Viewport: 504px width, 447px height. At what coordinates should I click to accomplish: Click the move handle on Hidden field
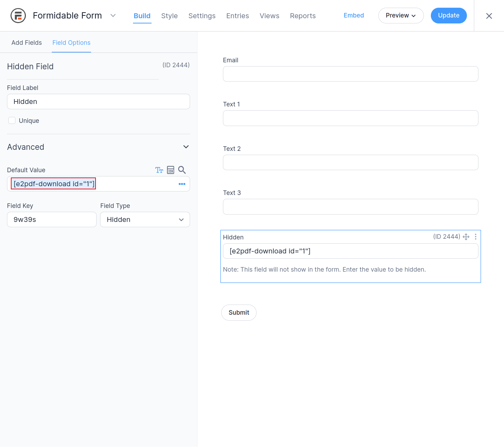pos(466,237)
